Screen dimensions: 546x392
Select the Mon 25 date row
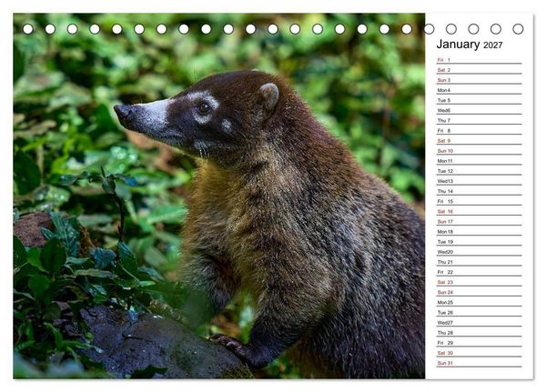480,302
